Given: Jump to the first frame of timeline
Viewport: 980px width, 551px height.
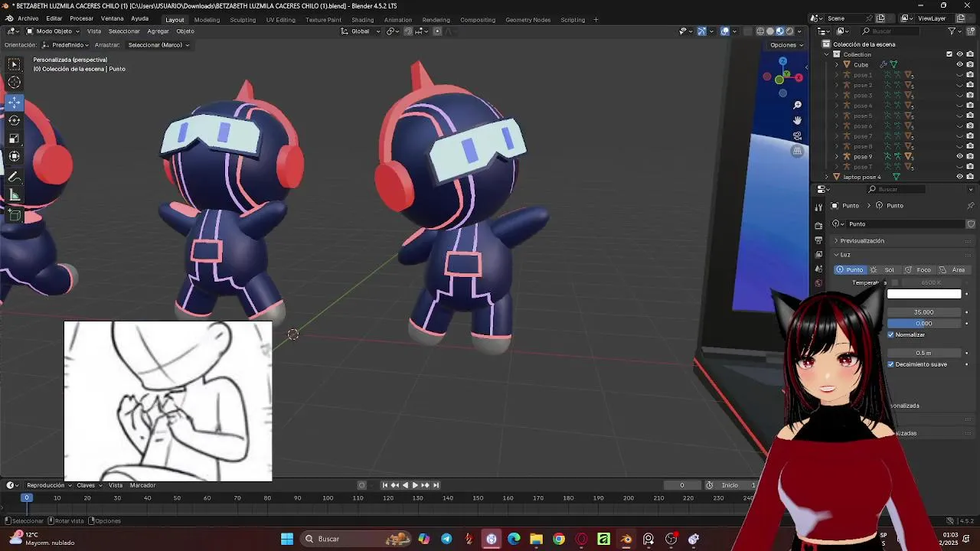Looking at the screenshot, I should pos(385,485).
